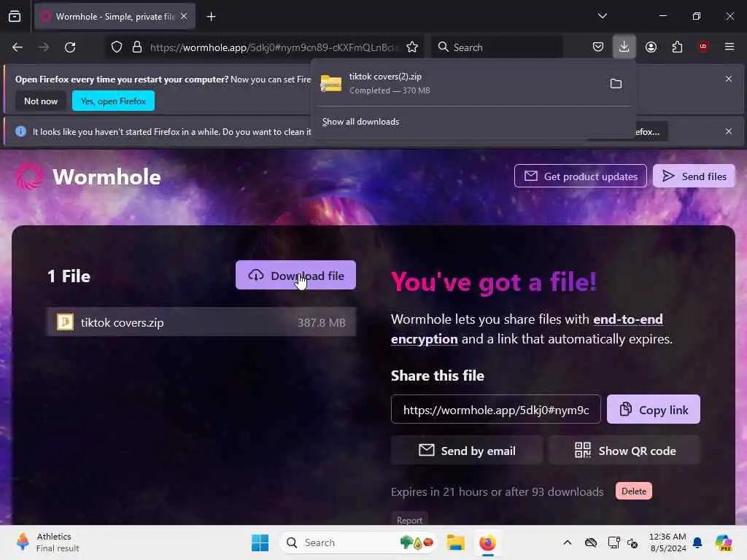Click the toolbar Search box

click(498, 47)
